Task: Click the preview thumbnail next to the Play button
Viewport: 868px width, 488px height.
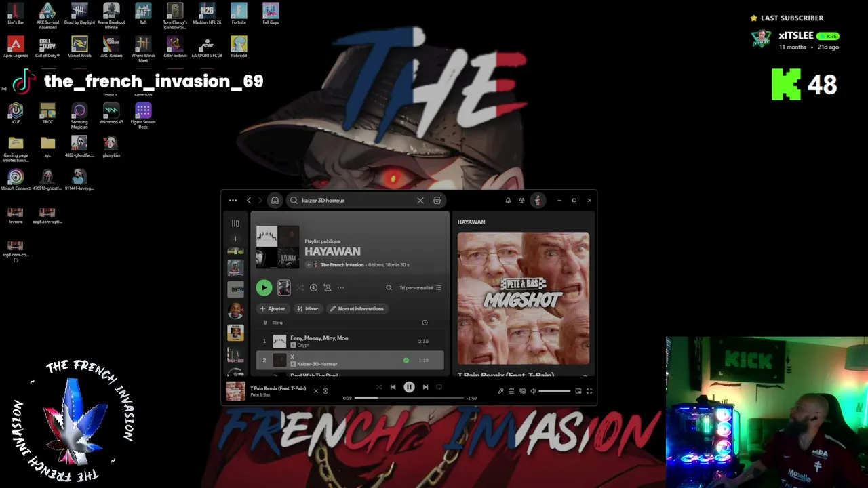Action: 284,288
